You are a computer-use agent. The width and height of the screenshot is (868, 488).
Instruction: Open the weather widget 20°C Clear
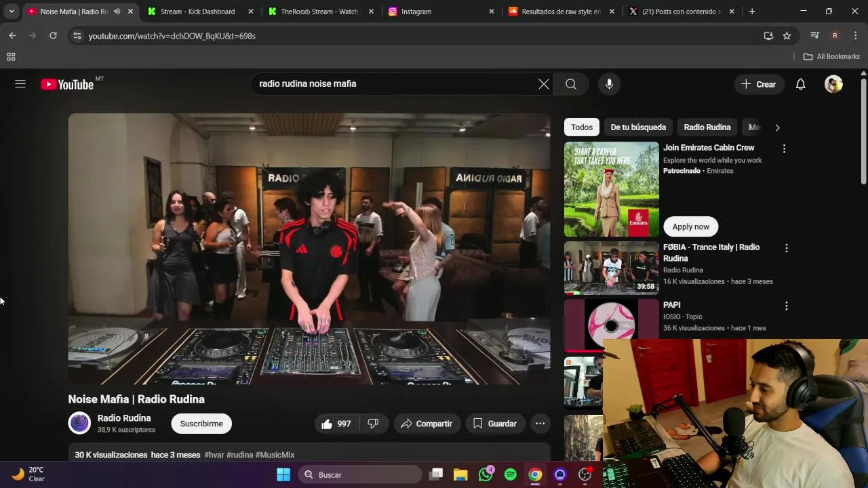28,474
